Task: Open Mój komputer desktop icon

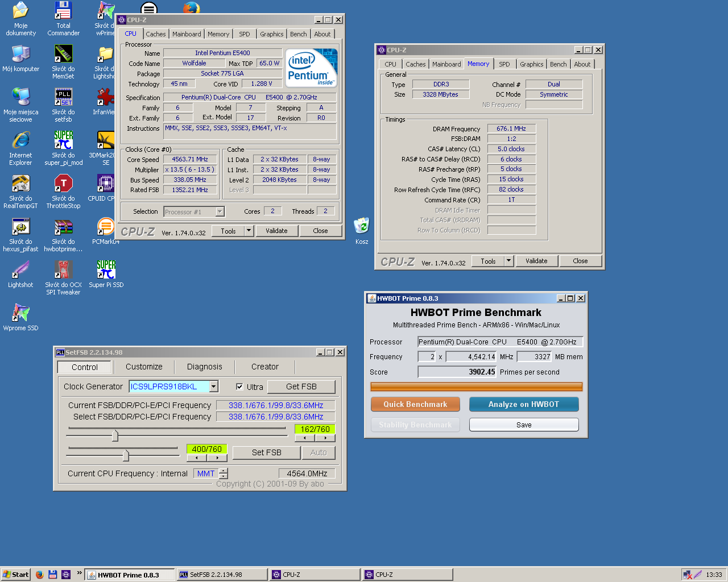Action: [20, 59]
